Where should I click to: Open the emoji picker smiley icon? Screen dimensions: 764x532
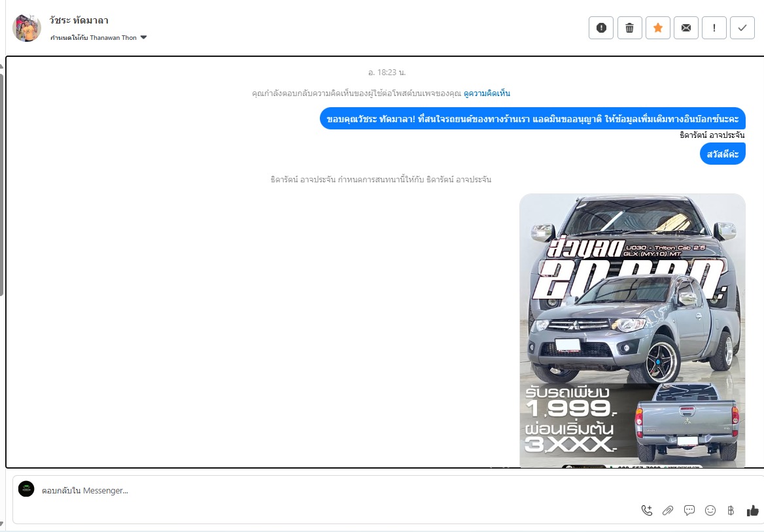[710, 510]
